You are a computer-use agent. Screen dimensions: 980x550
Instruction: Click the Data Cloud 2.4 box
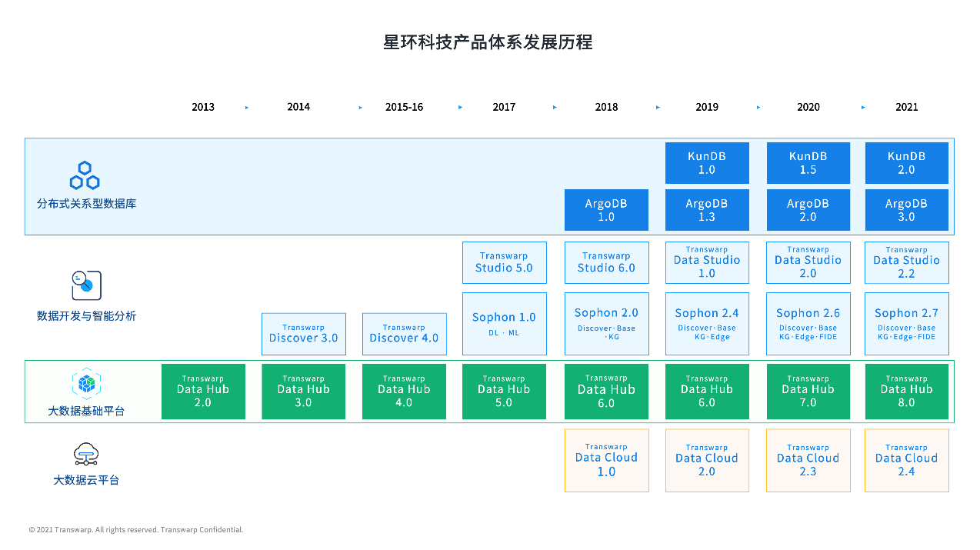pyautogui.click(x=907, y=460)
